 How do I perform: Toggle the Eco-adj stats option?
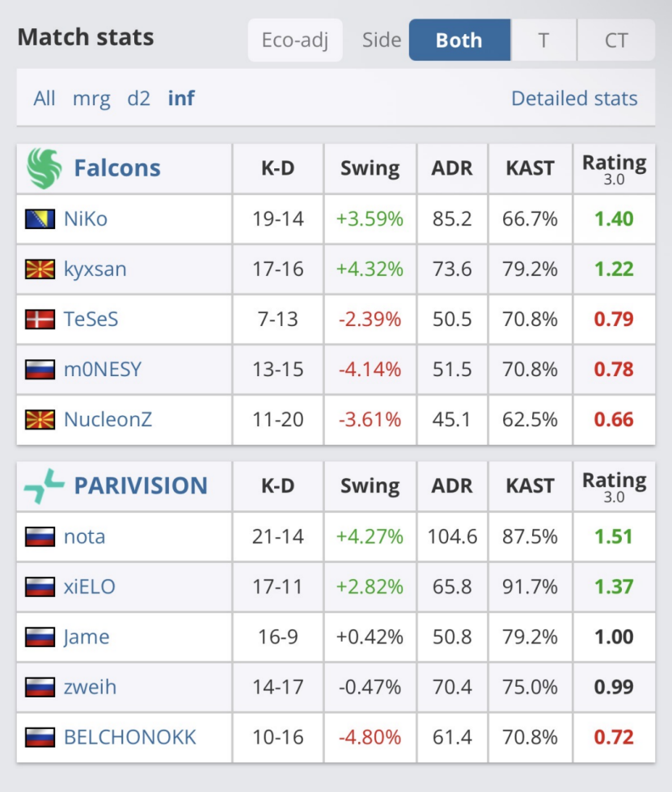[x=295, y=40]
